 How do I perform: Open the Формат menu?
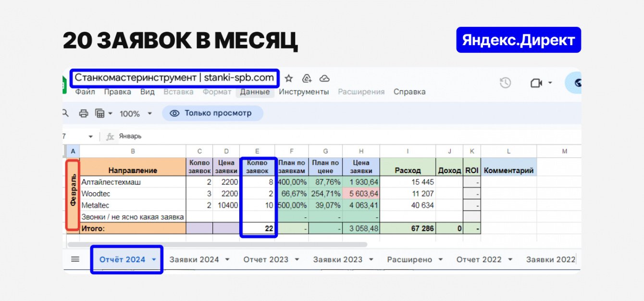(217, 92)
